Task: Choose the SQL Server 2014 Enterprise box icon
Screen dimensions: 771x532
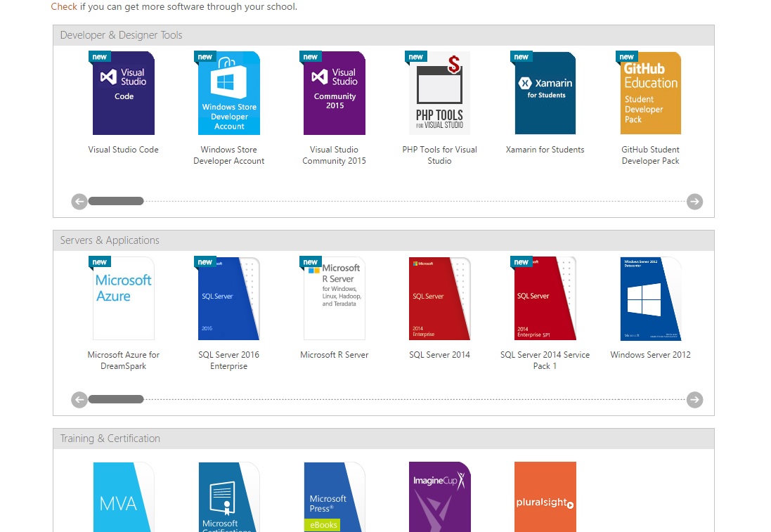Action: [439, 298]
